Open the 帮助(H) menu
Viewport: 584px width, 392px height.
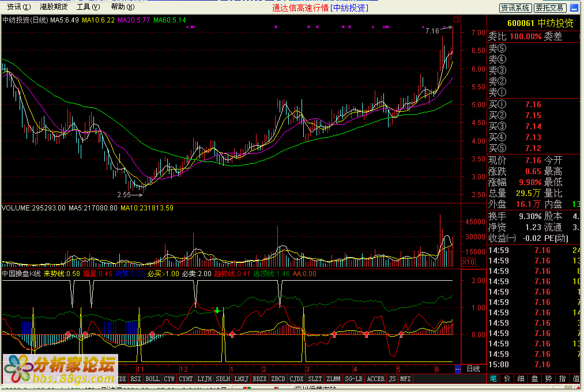123,7
